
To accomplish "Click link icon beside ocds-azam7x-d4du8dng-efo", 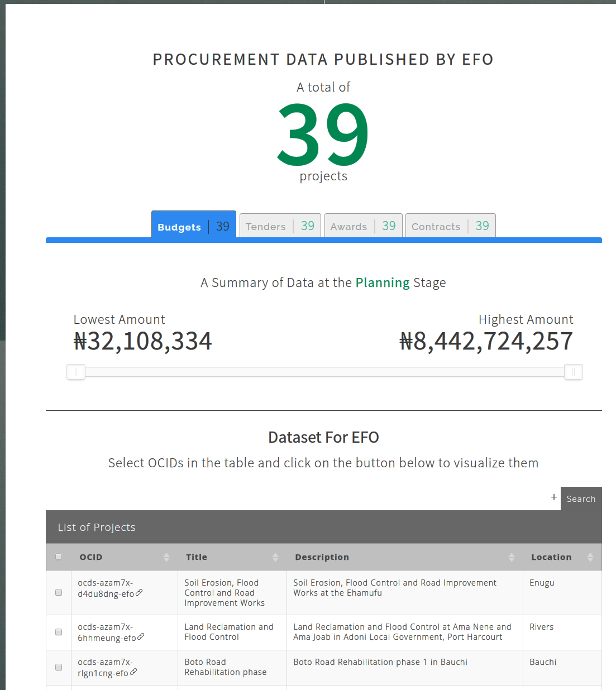I will click(140, 593).
